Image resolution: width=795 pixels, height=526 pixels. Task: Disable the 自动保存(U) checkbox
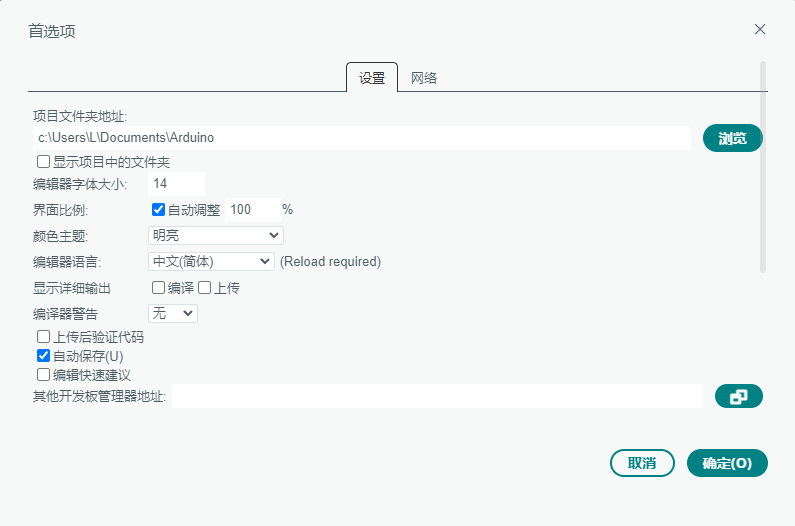pos(44,356)
